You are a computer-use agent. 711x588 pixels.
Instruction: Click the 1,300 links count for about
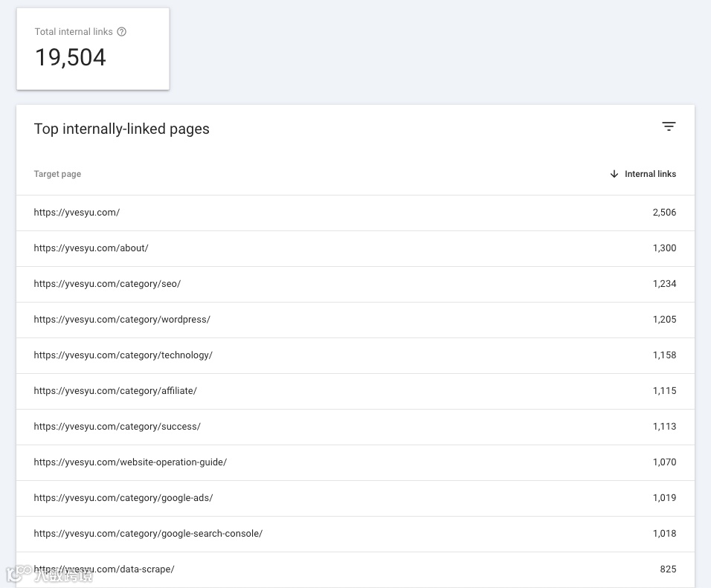(664, 248)
